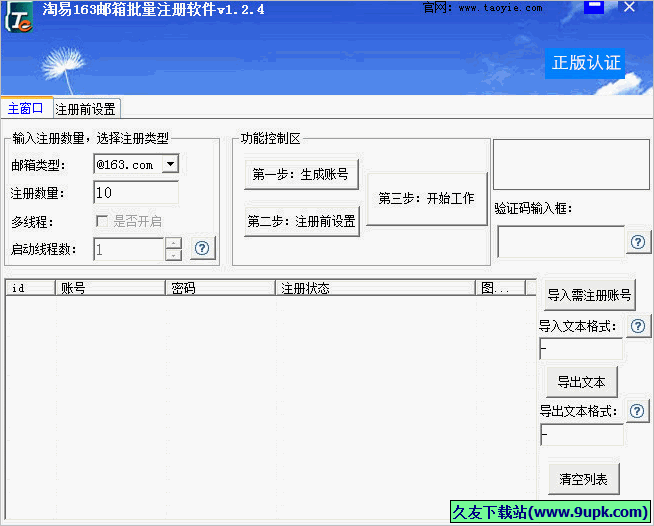The image size is (654, 526).
Task: Click the TC application logo icon
Action: coord(19,17)
